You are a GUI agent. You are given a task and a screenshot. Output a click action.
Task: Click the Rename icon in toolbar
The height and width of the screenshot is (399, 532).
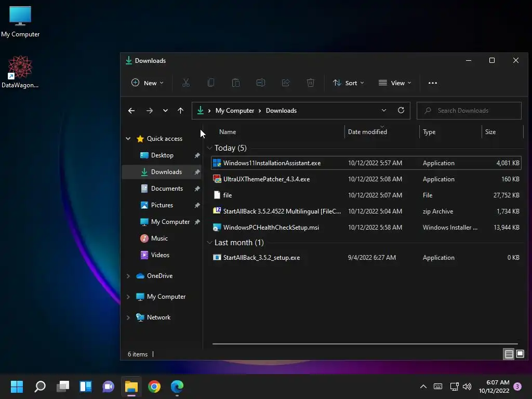(261, 83)
